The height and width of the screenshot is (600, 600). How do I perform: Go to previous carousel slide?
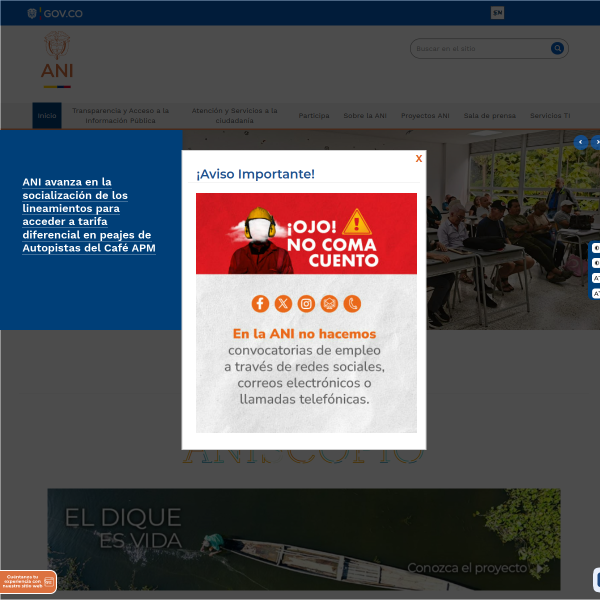(x=580, y=142)
